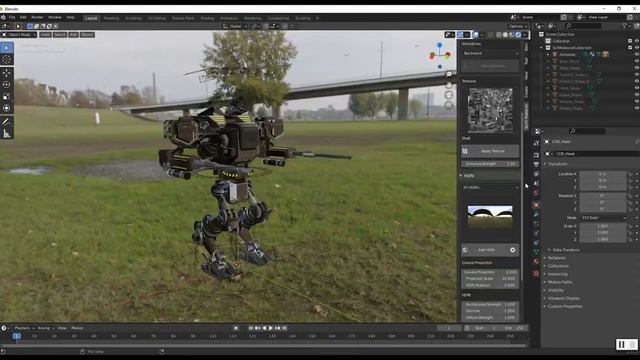640x360 pixels.
Task: Select the Measure ruler tool
Action: point(7,133)
